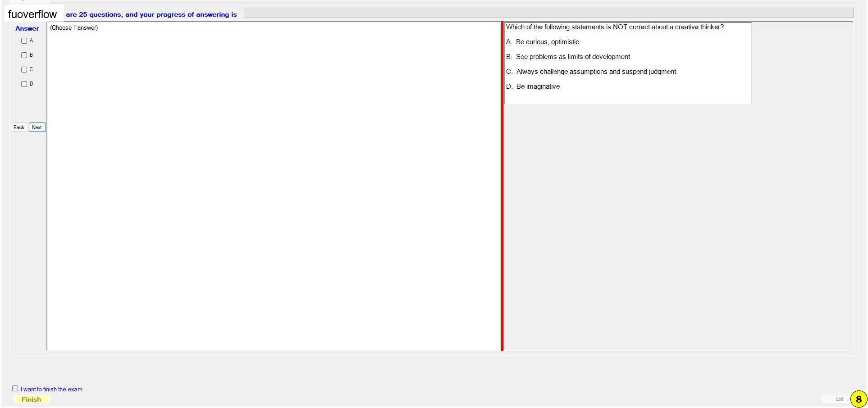Tick answer checkbox B
868x408 pixels.
[24, 55]
